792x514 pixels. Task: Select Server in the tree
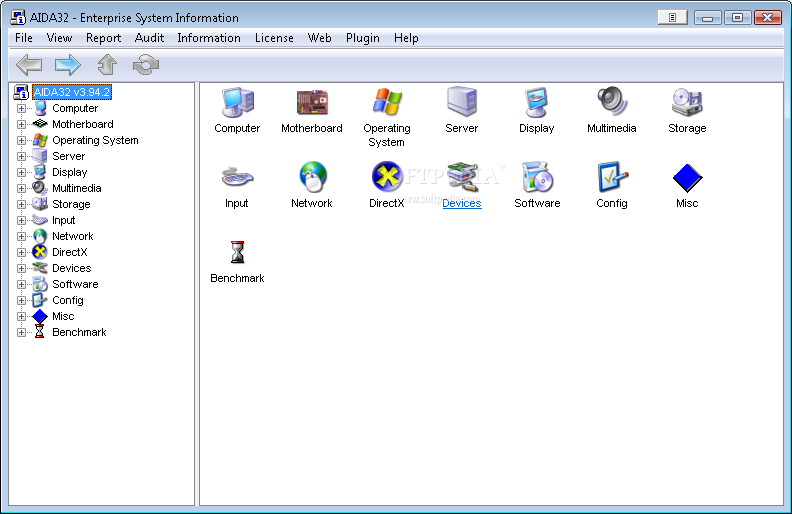pos(69,157)
